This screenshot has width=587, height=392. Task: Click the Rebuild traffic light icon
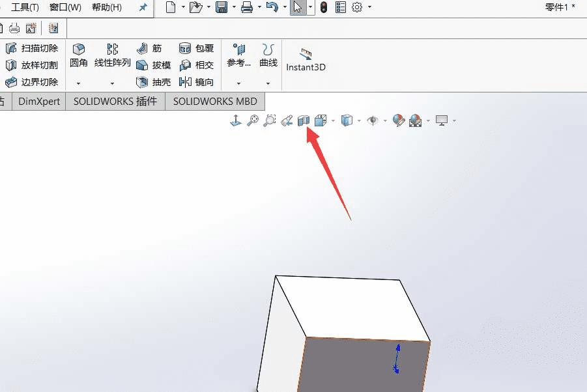point(324,7)
